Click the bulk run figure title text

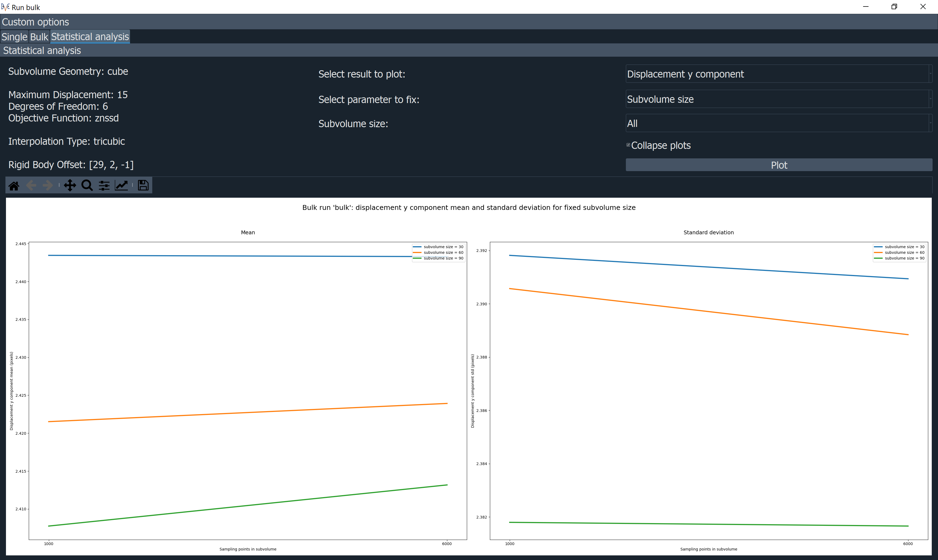[469, 207]
